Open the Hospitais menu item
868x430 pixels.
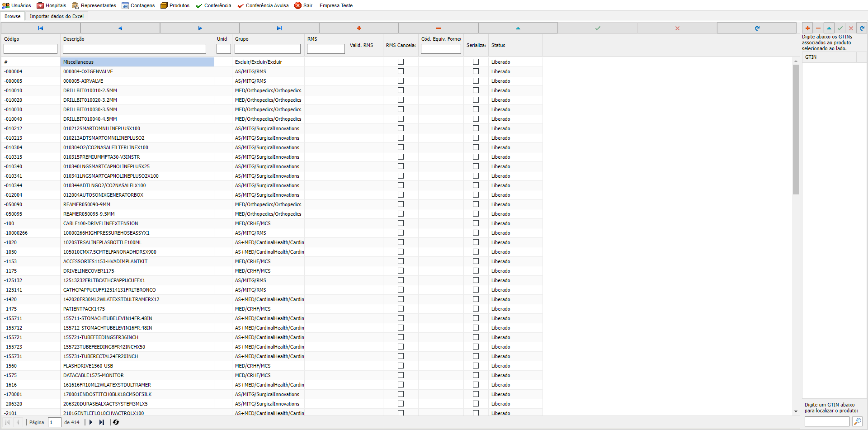pyautogui.click(x=52, y=5)
